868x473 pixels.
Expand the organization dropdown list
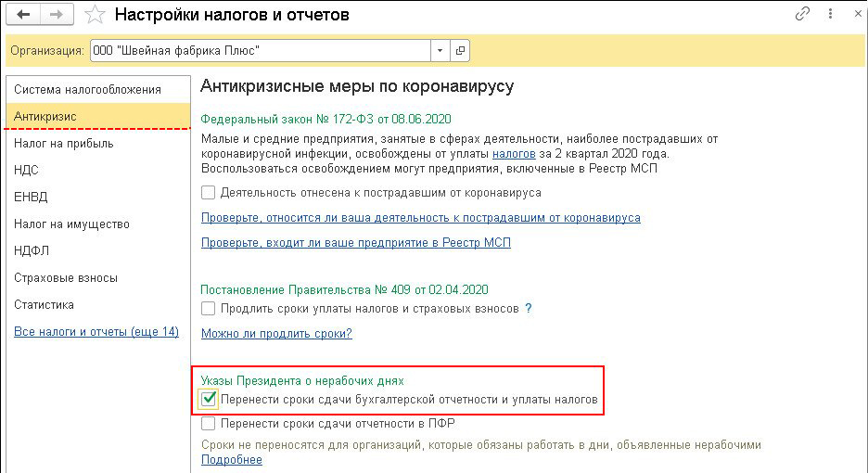pos(439,50)
